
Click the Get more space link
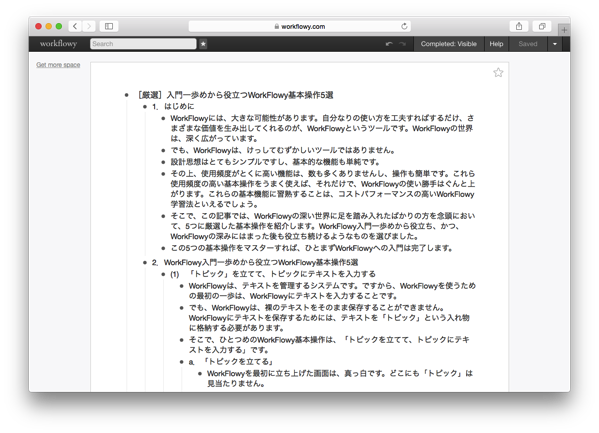[58, 65]
